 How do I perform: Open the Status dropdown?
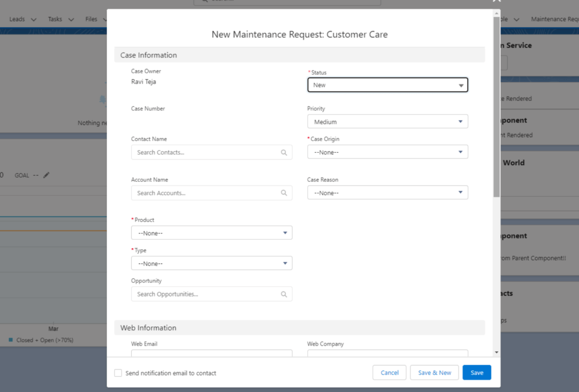point(387,85)
